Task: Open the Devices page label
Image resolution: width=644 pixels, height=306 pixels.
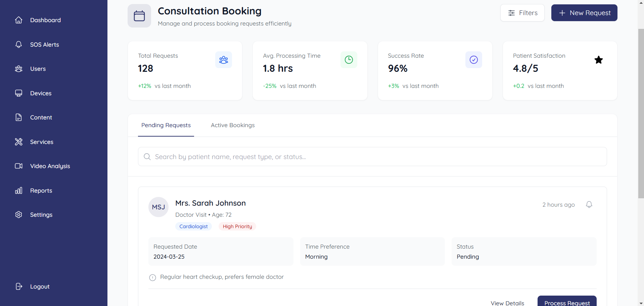Action: click(x=41, y=93)
